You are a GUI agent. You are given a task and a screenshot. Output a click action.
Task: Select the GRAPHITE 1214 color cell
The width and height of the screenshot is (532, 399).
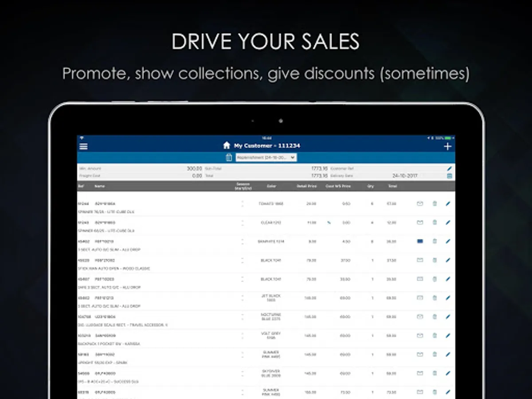click(x=271, y=241)
